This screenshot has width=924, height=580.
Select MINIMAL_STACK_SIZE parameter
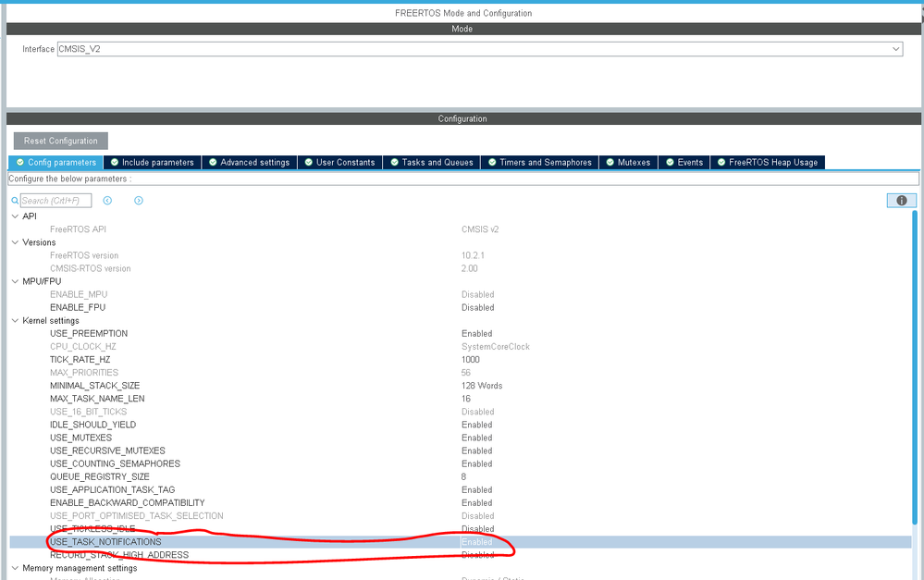[95, 386]
